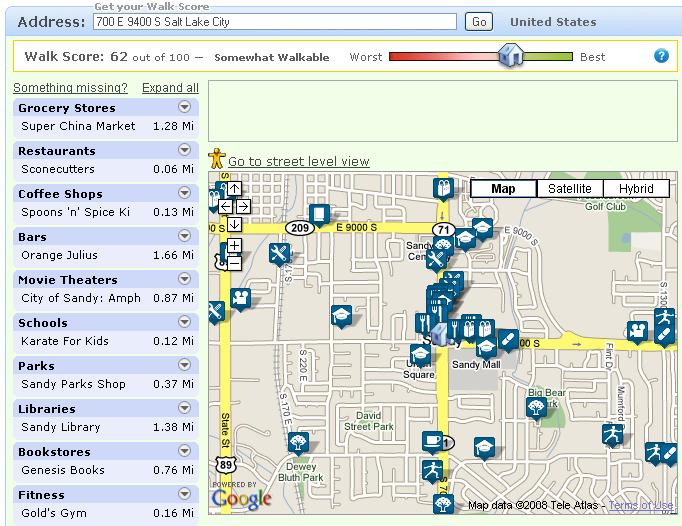The image size is (682, 526).
Task: Select the Karate For Kids listing
Action: tap(106, 342)
